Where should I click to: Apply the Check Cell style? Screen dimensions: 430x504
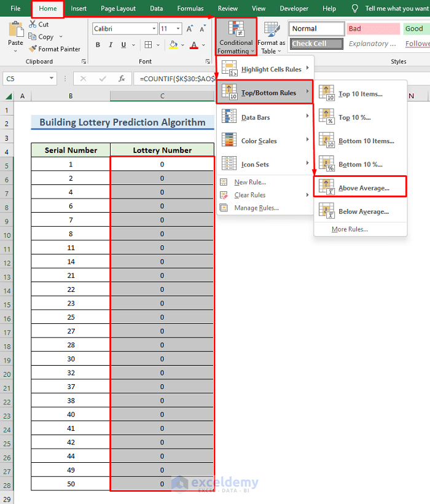pyautogui.click(x=316, y=44)
